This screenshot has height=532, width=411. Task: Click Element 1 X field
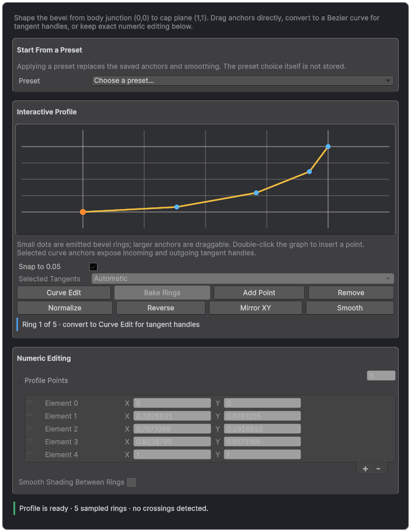172,416
